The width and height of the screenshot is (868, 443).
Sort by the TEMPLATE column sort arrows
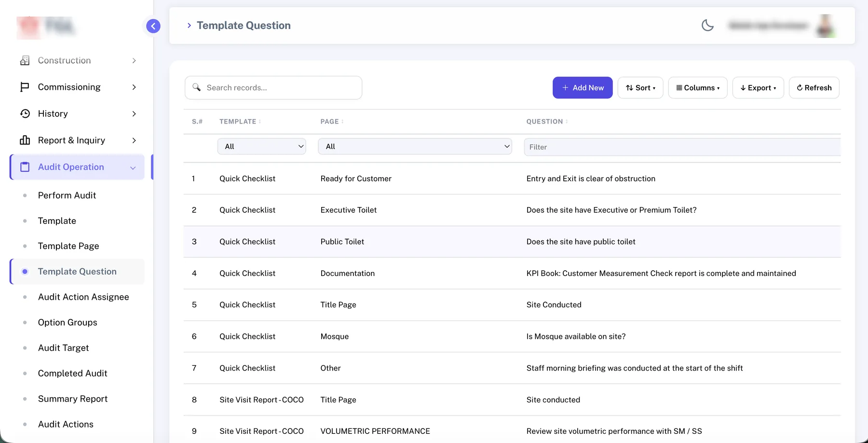click(x=260, y=122)
